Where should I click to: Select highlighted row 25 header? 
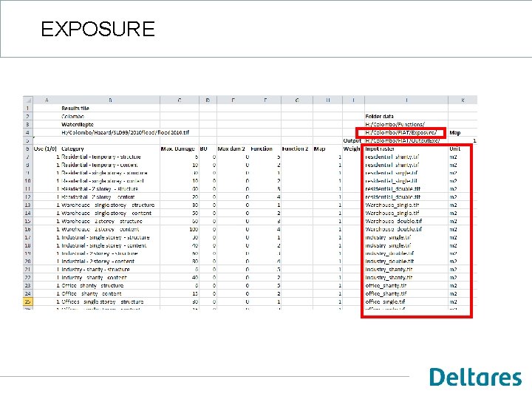click(x=28, y=301)
